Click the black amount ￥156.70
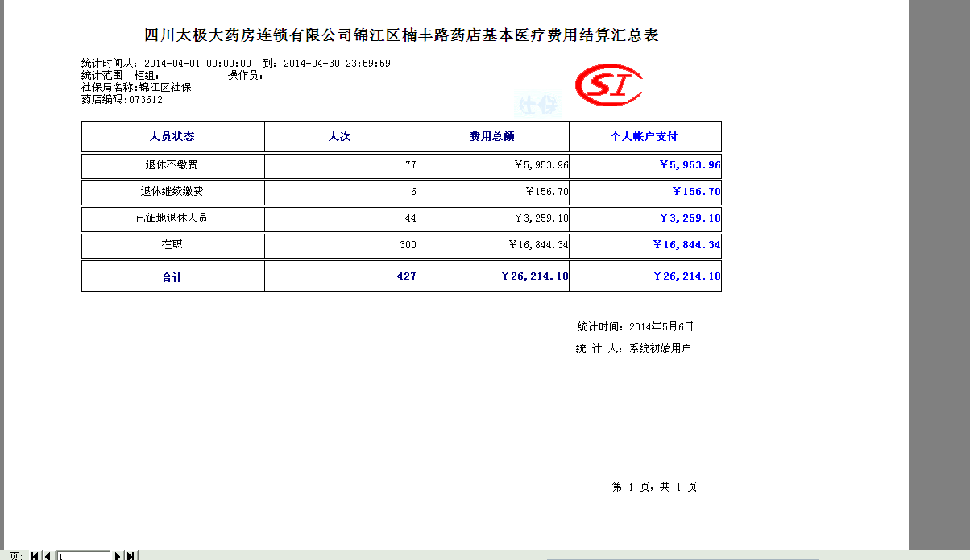The height and width of the screenshot is (560, 970). pos(546,192)
